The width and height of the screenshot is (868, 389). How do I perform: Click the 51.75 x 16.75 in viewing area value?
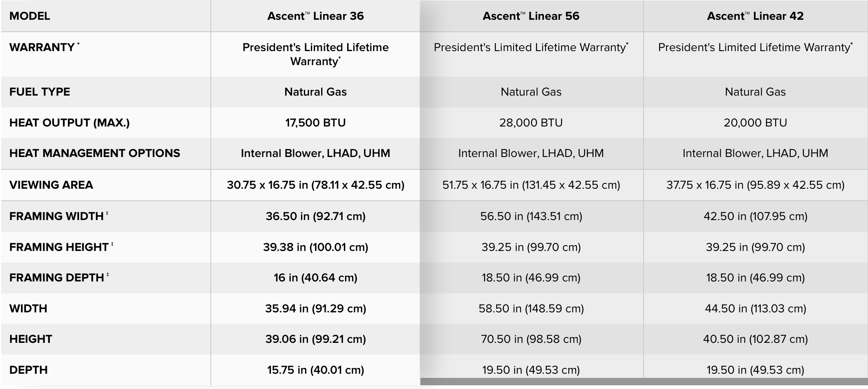(x=531, y=185)
